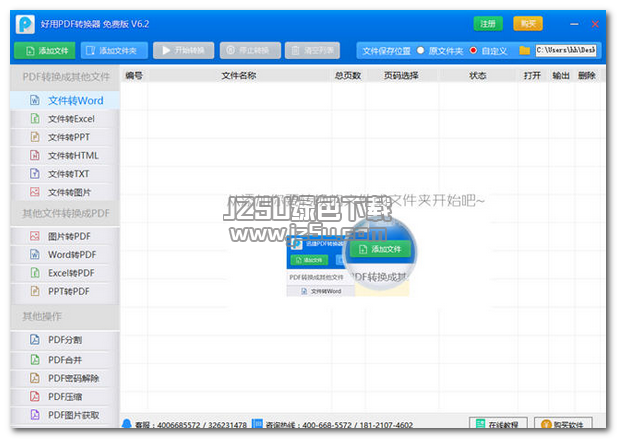Image resolution: width=617 pixels, height=439 pixels.
Task: Click the Word转PDF document icon
Action: 35,255
